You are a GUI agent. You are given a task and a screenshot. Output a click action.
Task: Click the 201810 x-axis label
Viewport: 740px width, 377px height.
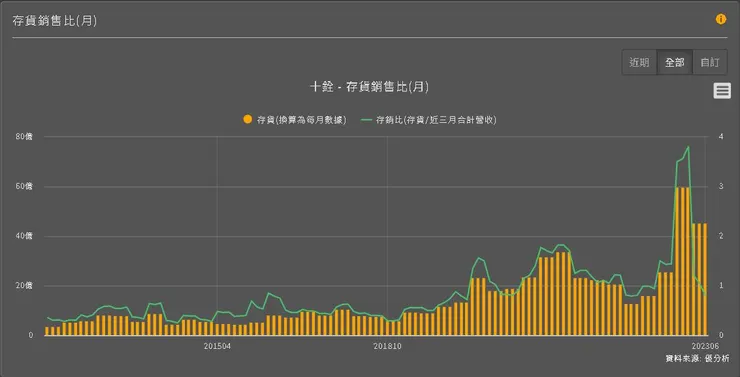[x=387, y=346]
